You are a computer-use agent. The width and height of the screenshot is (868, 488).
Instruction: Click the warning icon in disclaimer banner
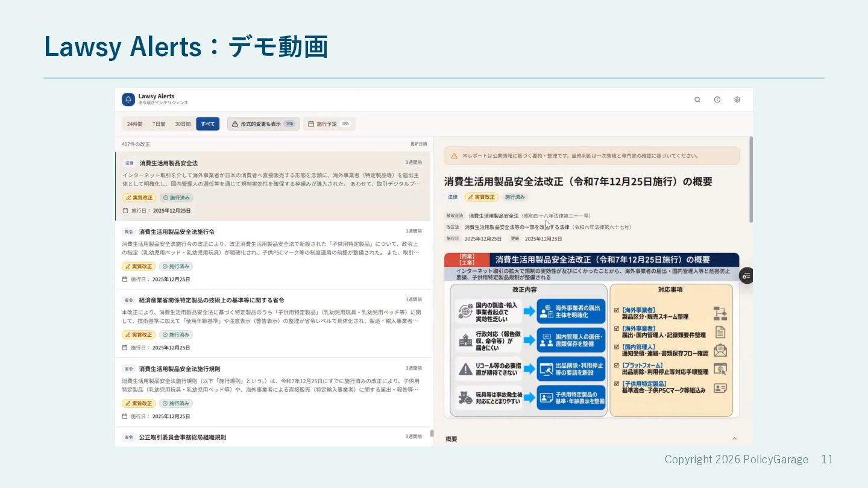454,155
